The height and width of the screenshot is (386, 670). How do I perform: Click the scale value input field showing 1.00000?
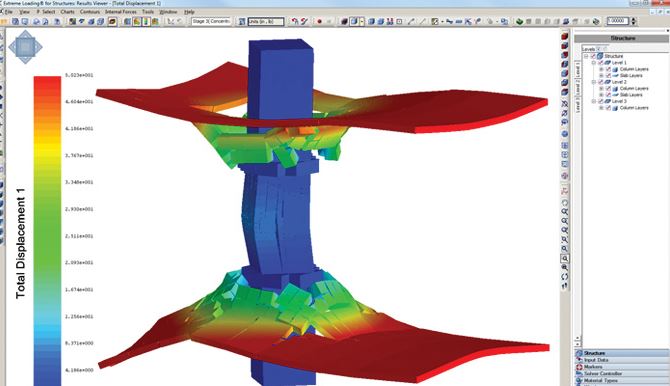pos(618,21)
